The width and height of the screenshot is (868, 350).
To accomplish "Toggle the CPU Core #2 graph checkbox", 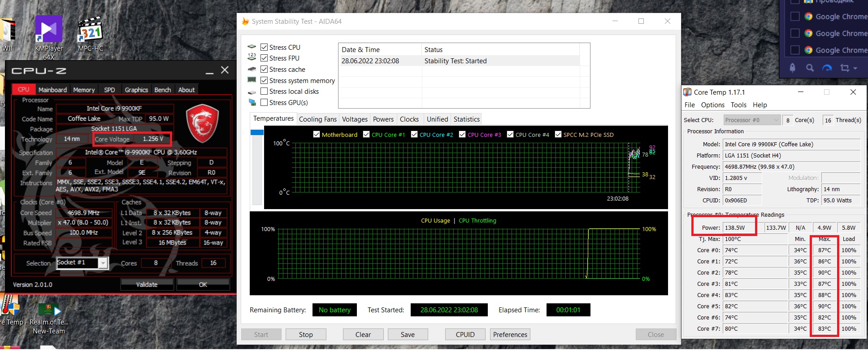I will coord(414,135).
